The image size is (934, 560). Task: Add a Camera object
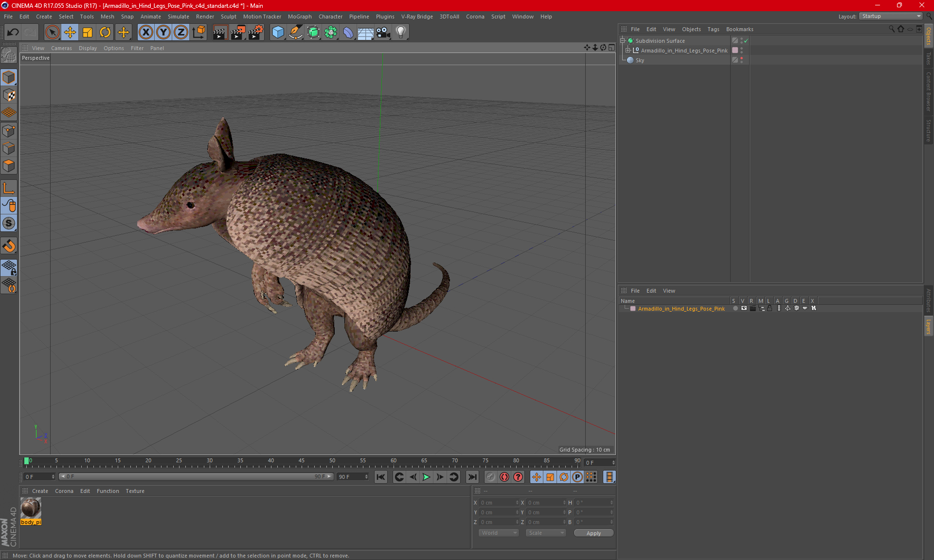pos(383,33)
